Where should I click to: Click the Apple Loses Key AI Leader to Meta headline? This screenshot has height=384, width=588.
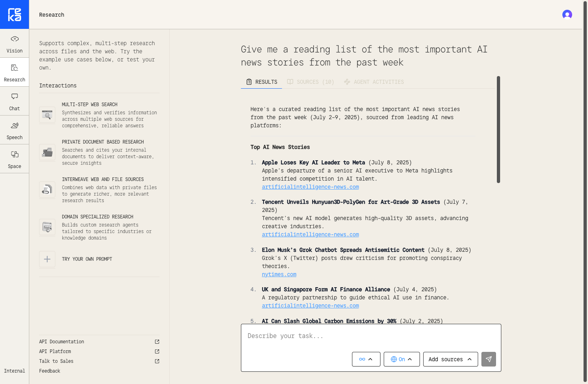[313, 163]
